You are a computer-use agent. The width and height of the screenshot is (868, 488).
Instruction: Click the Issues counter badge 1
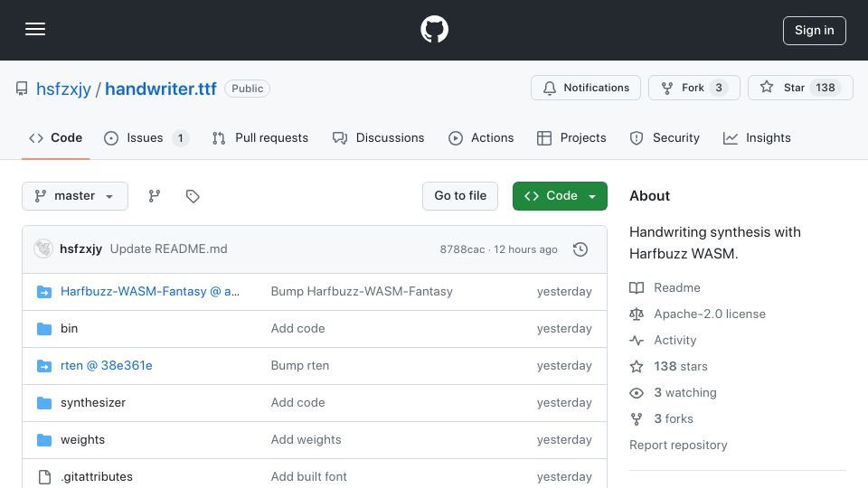point(180,137)
